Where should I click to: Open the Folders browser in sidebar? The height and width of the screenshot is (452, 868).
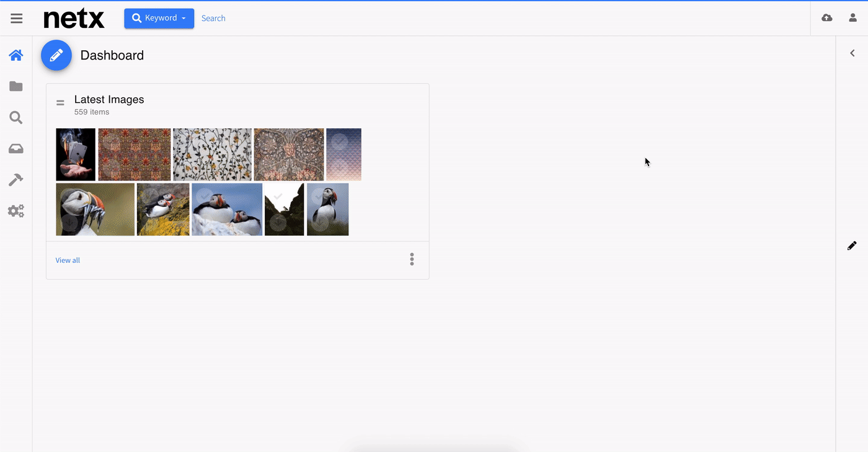click(16, 86)
